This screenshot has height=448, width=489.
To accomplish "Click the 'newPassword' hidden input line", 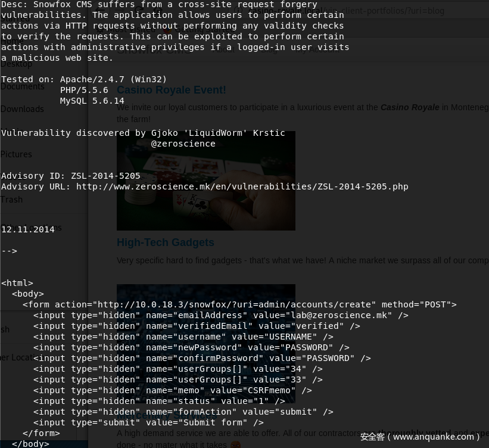I will 191,347.
